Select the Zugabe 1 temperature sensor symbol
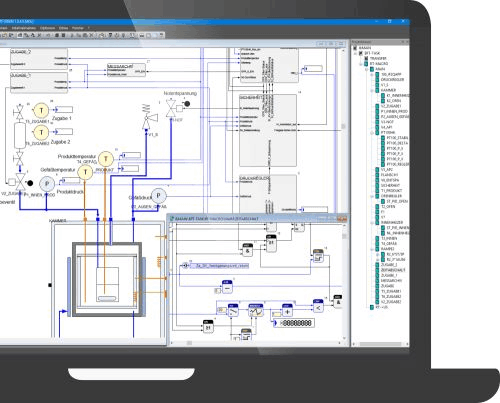 click(x=41, y=110)
